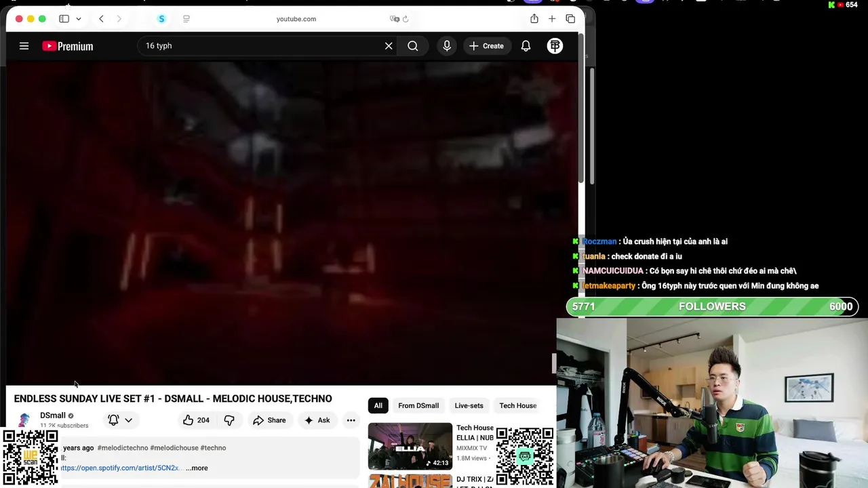This screenshot has height=488, width=868.
Task: Click the FOLLOWERS goal progress bar
Action: (x=712, y=306)
